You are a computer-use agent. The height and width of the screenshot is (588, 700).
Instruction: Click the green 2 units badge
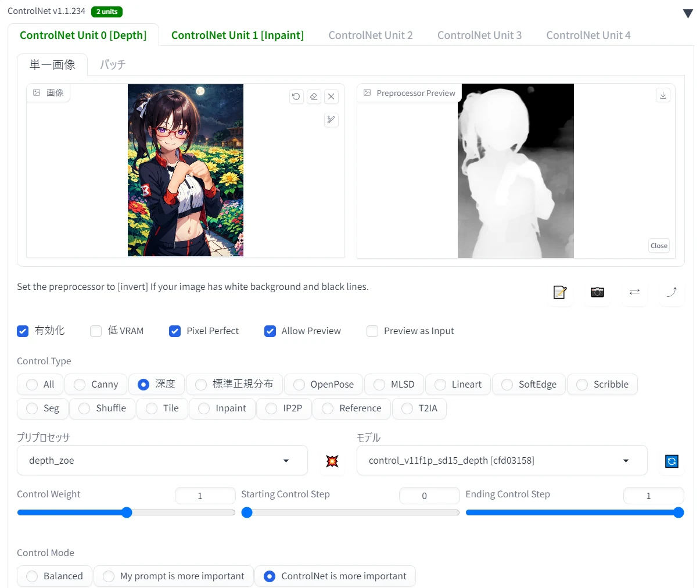[107, 12]
